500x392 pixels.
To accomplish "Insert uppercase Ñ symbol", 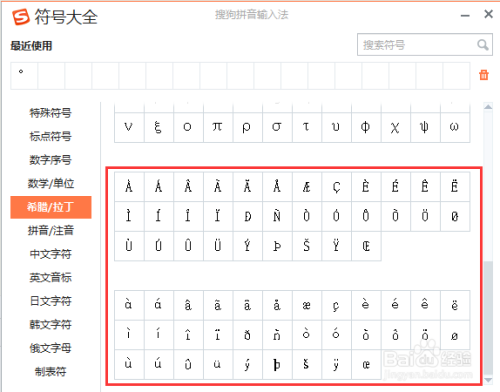I will [277, 216].
